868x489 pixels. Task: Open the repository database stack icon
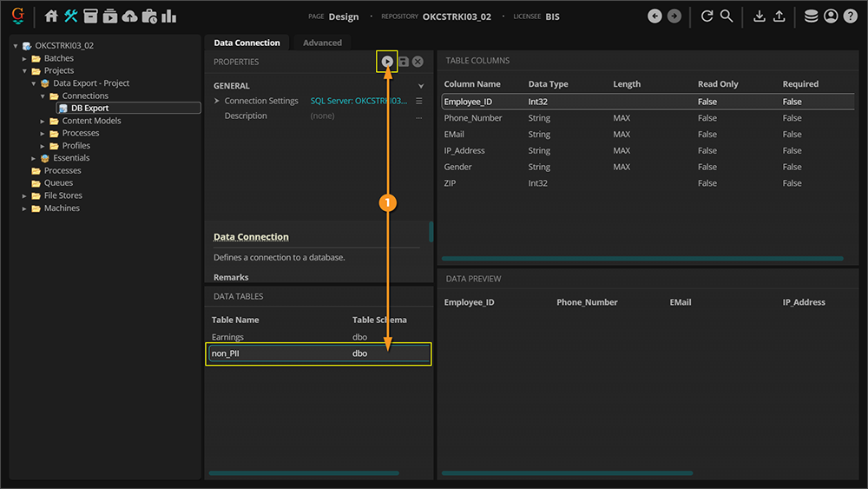point(811,16)
